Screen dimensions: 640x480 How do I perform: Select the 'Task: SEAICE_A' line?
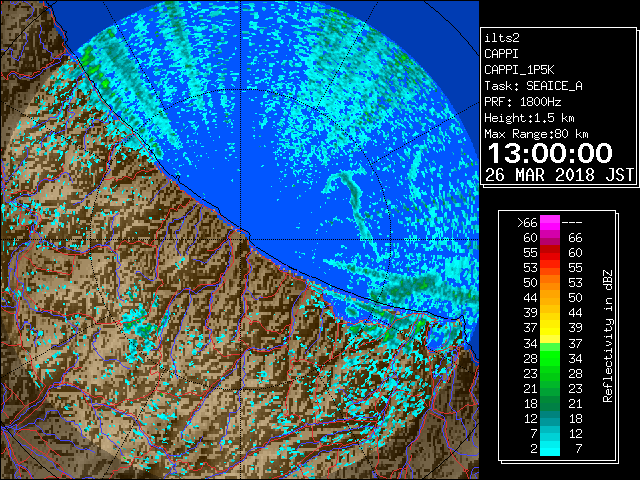click(533, 86)
